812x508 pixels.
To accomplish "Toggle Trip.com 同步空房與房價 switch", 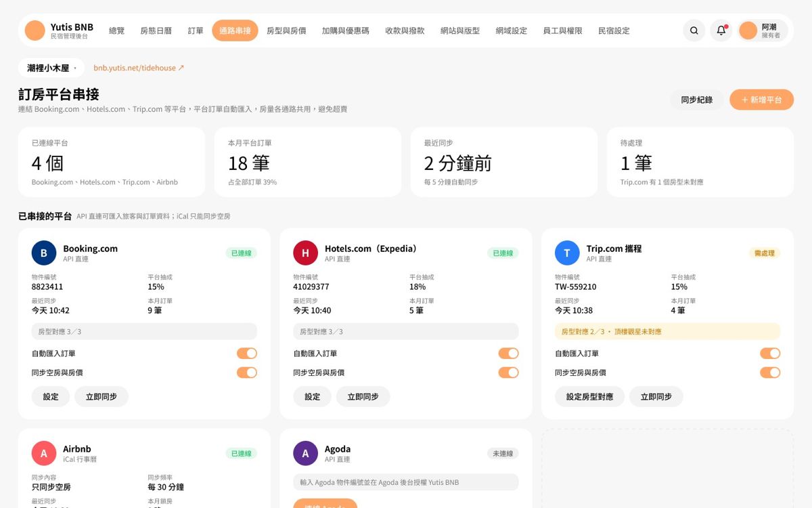I will pos(770,373).
